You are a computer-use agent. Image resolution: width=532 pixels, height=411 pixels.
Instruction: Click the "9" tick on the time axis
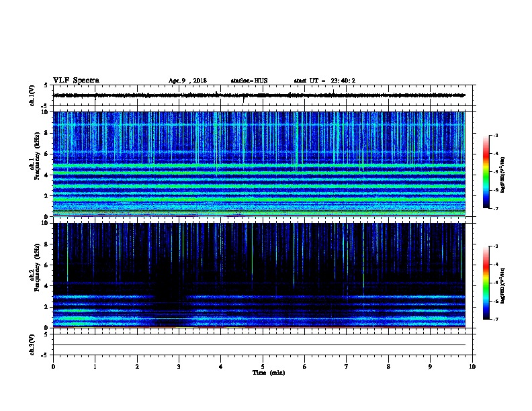pyautogui.click(x=430, y=367)
